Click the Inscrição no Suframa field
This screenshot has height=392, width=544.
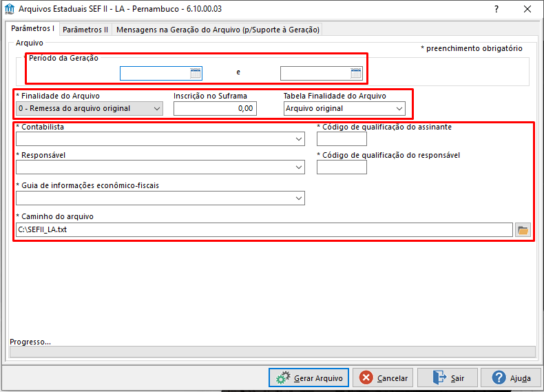pos(215,109)
